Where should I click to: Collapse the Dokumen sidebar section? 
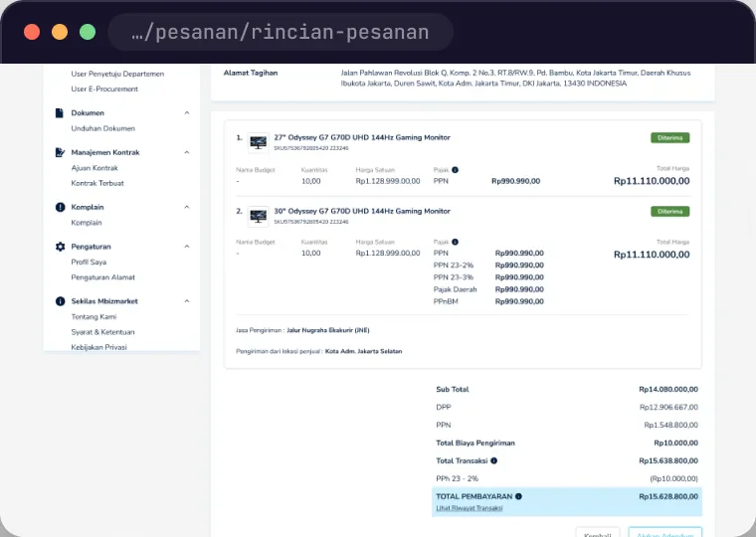coord(187,112)
